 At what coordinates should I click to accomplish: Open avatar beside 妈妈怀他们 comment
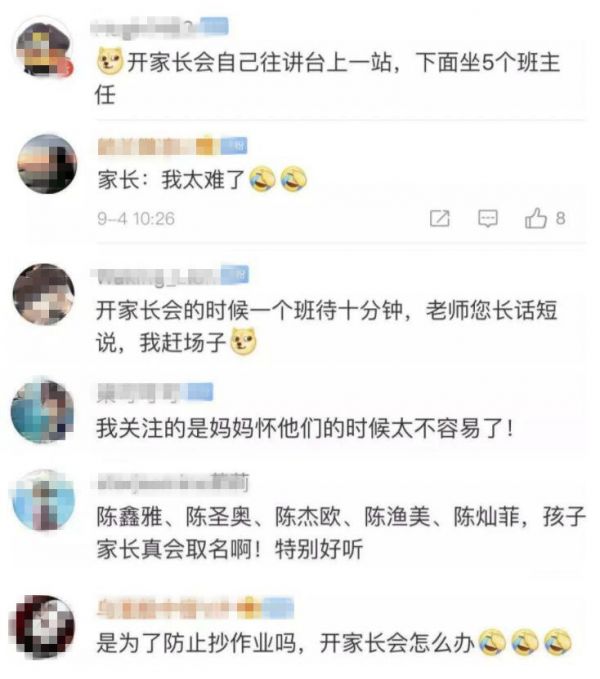42,411
